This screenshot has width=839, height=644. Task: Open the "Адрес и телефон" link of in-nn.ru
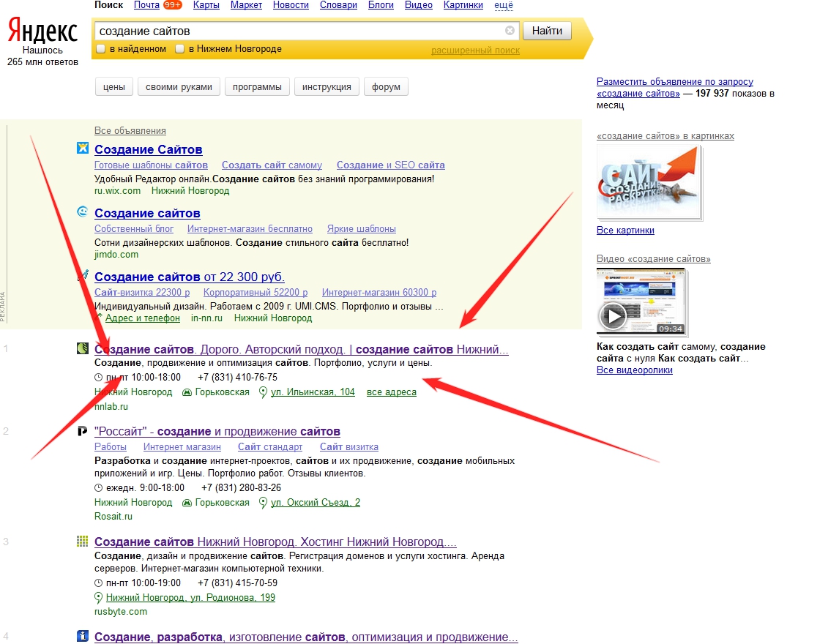[x=143, y=318]
